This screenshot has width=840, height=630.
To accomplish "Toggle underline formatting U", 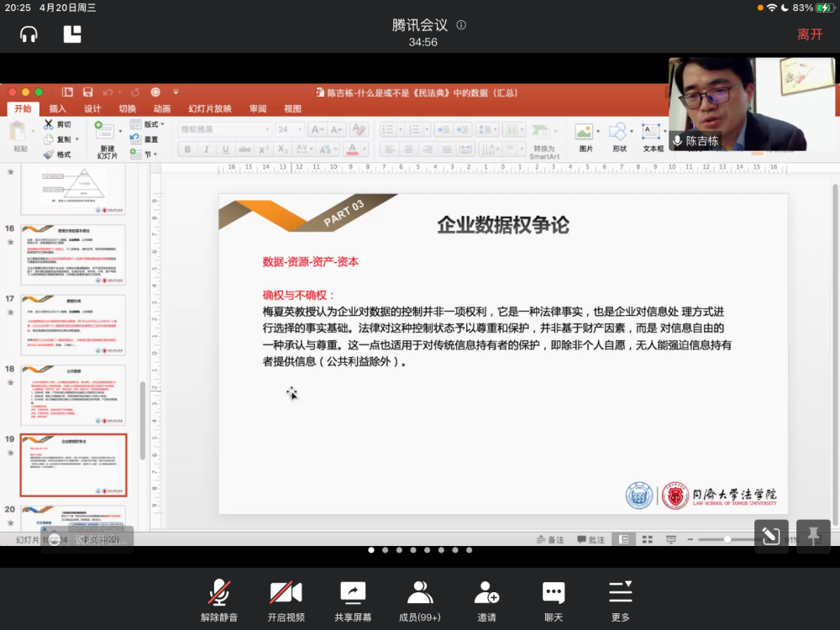I will click(225, 150).
